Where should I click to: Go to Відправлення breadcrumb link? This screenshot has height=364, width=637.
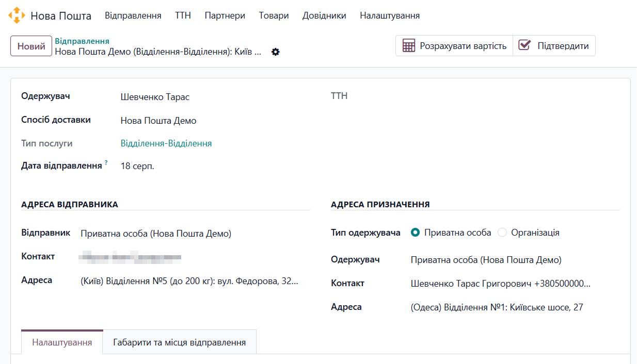82,41
